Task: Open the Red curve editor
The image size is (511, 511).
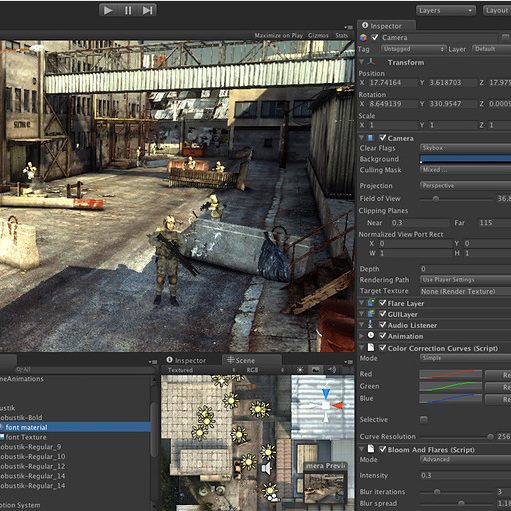Action: click(x=450, y=375)
